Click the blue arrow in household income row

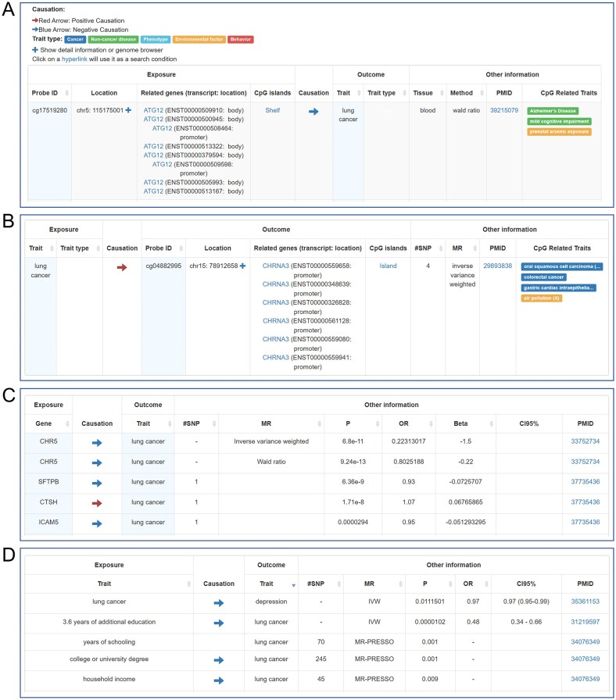click(x=218, y=680)
